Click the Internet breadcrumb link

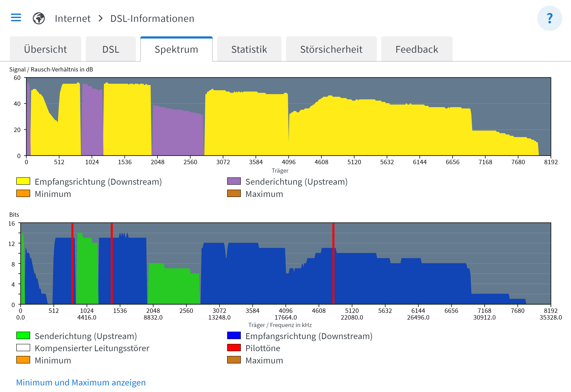point(73,19)
